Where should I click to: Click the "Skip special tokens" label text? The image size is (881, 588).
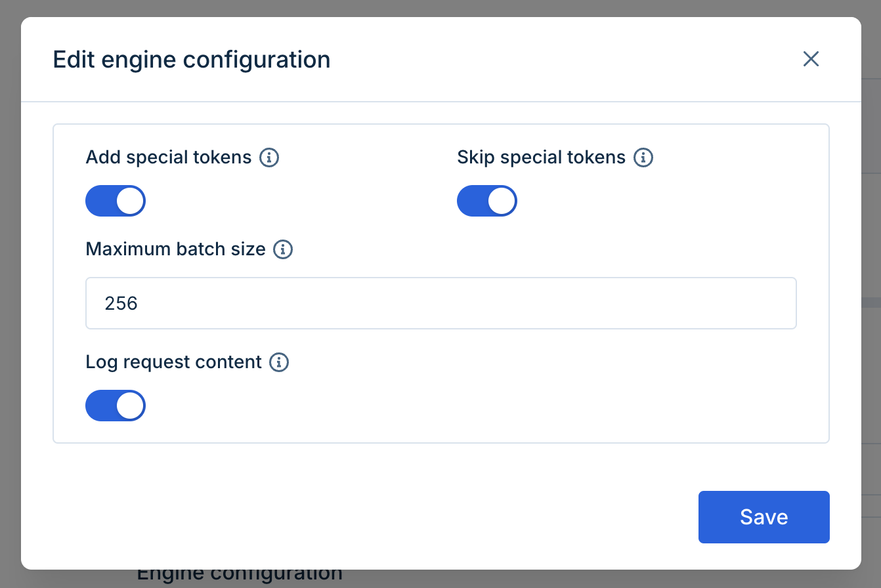pos(541,157)
